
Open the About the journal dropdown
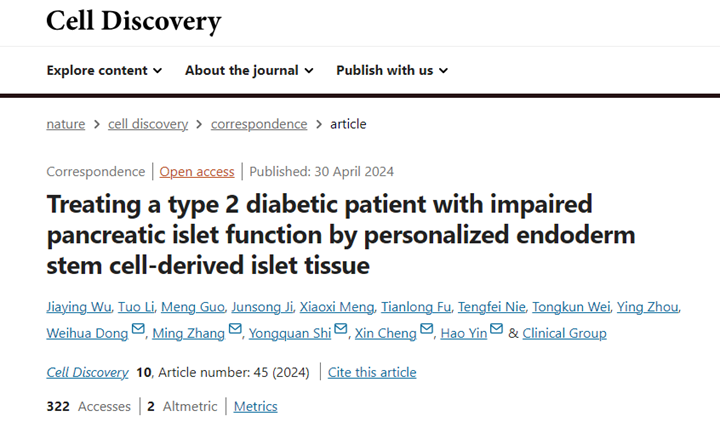[249, 70]
